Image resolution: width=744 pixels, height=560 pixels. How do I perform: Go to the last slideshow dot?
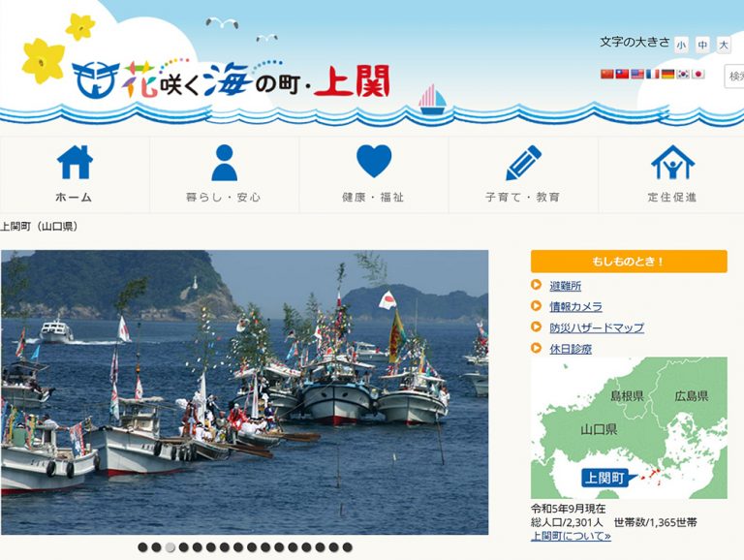click(348, 547)
